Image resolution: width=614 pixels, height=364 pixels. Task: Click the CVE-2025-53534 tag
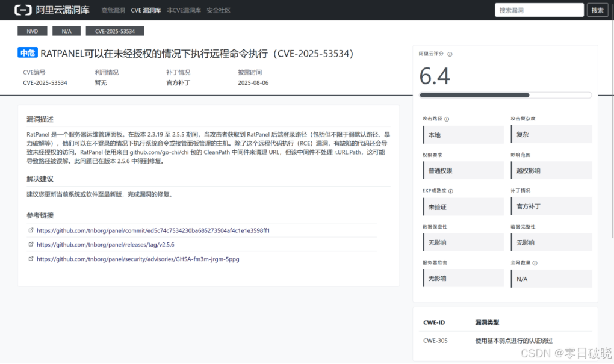click(x=115, y=31)
